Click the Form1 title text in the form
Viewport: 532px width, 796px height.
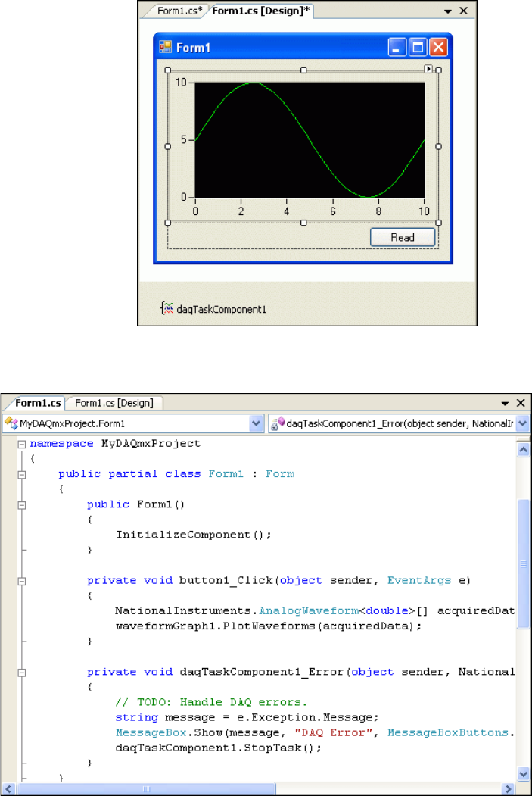(x=193, y=48)
